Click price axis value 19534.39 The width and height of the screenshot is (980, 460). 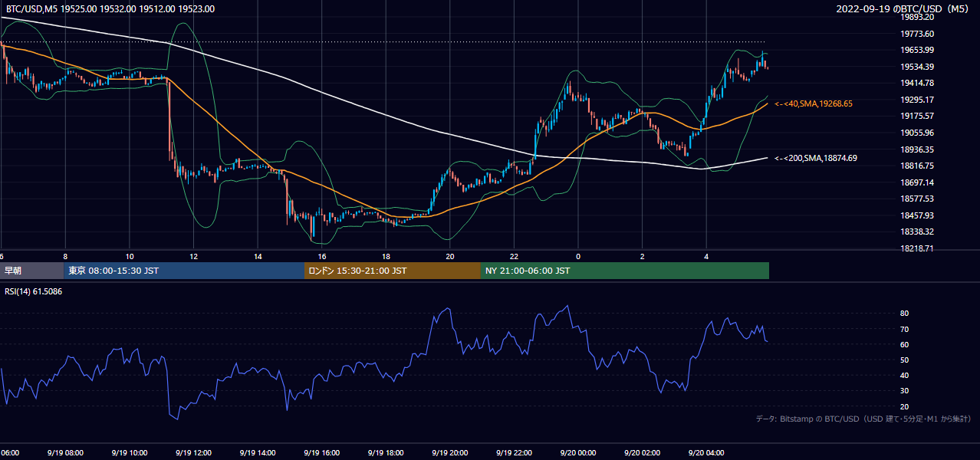coord(918,67)
